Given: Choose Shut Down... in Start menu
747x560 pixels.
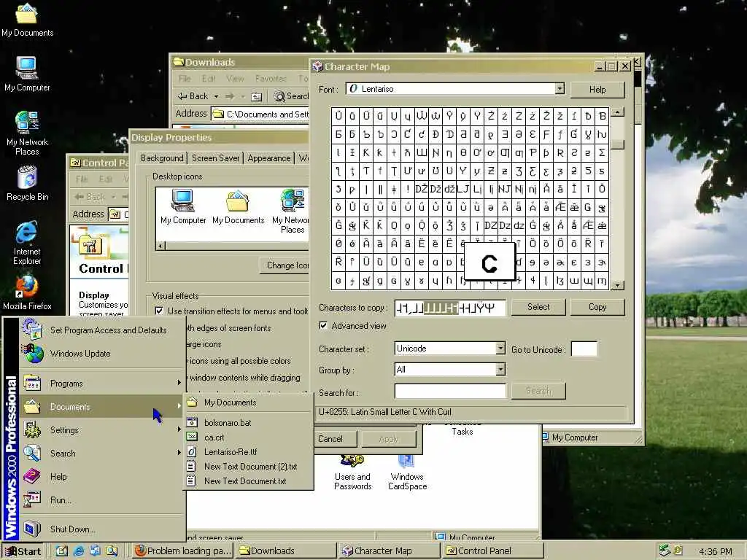Looking at the screenshot, I should (102, 529).
